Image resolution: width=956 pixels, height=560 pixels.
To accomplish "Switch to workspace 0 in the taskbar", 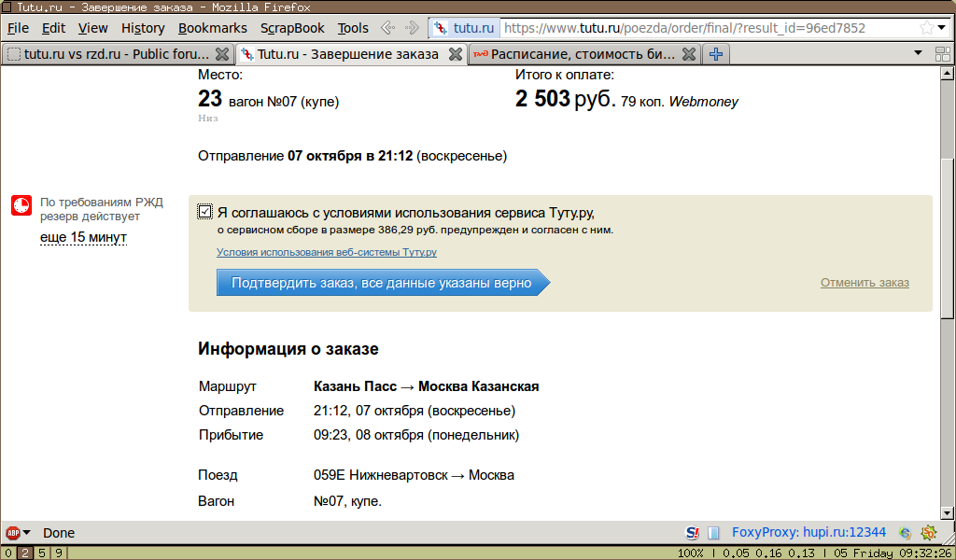I will (x=8, y=553).
